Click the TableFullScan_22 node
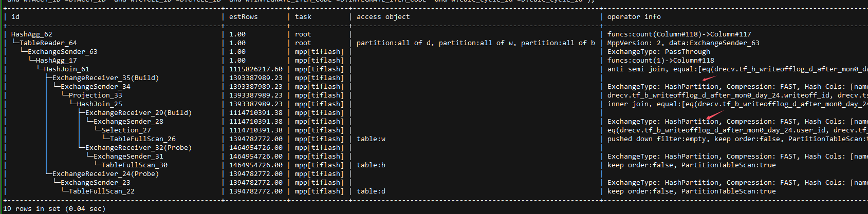868x214 pixels. click(x=101, y=191)
